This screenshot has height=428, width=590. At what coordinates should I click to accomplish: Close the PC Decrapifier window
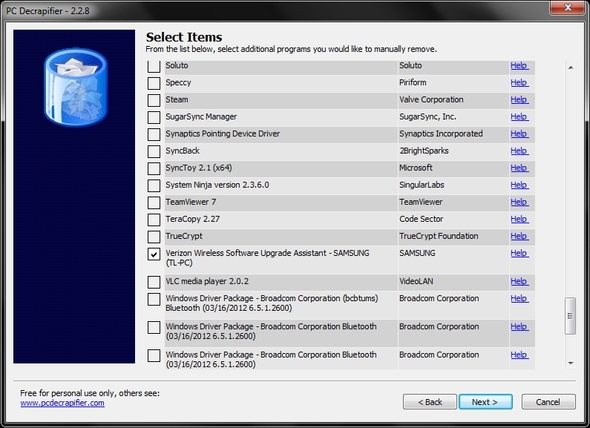click(x=568, y=7)
